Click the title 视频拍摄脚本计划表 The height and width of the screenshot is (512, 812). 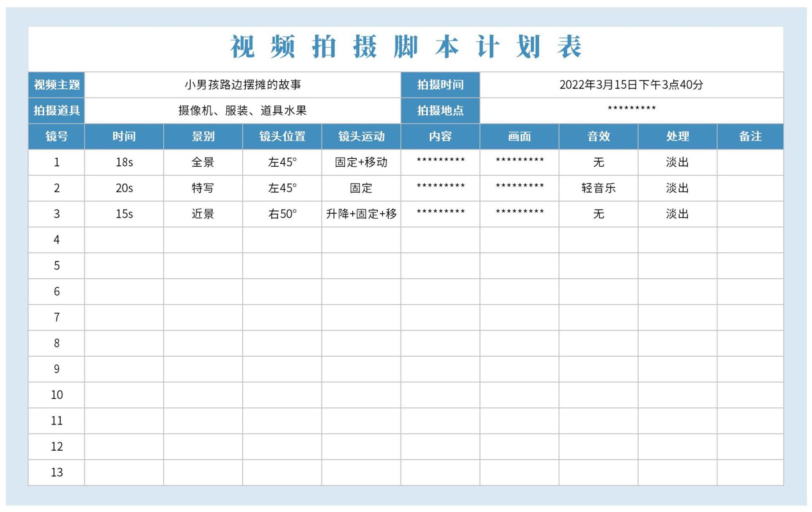pos(406,47)
